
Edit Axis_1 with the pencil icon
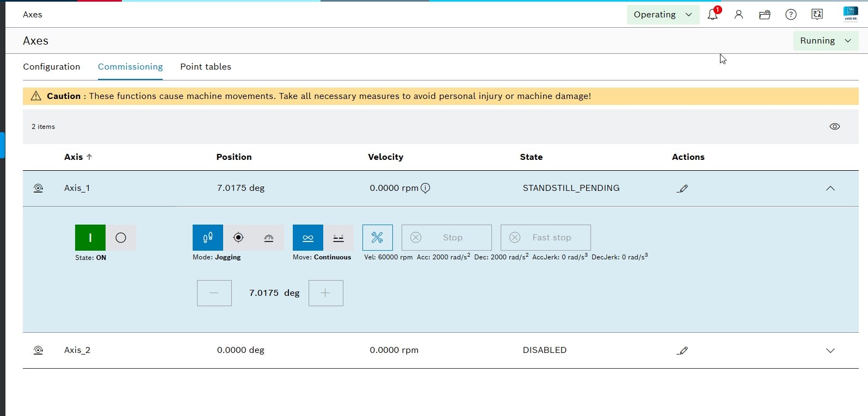click(x=682, y=188)
